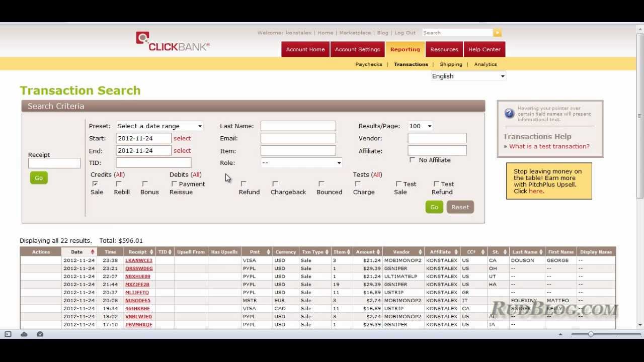Viewport: 644px width, 362px height.
Task: Check the Rebill checkbox
Action: 119,184
